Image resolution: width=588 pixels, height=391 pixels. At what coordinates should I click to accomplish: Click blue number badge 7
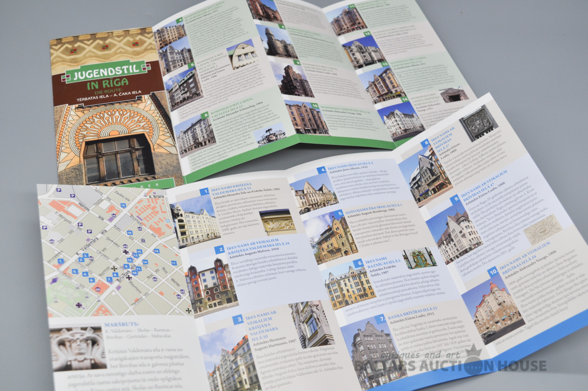(381, 319)
